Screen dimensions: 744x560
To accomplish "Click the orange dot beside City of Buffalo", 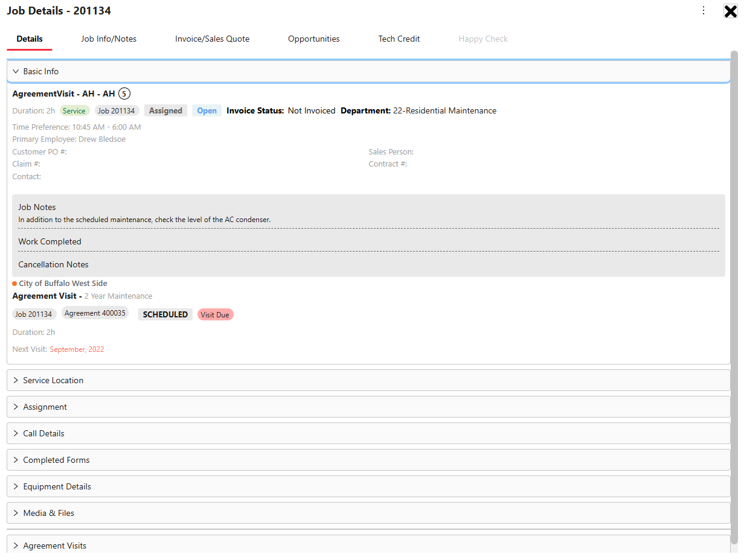I will [x=14, y=283].
